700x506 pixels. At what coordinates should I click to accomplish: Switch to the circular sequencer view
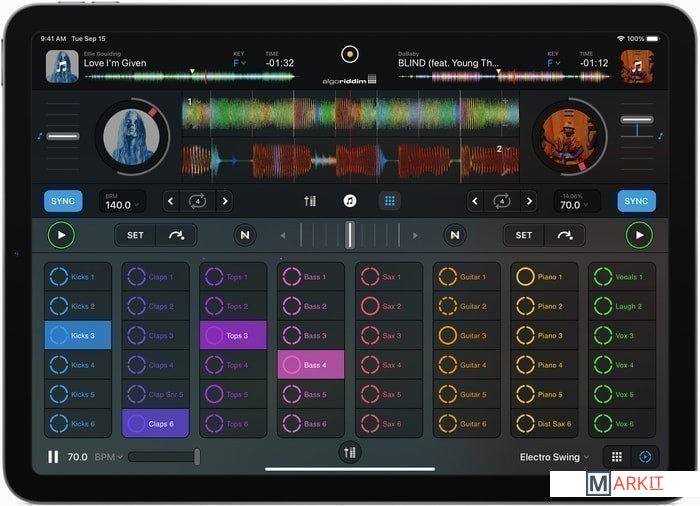tap(645, 457)
